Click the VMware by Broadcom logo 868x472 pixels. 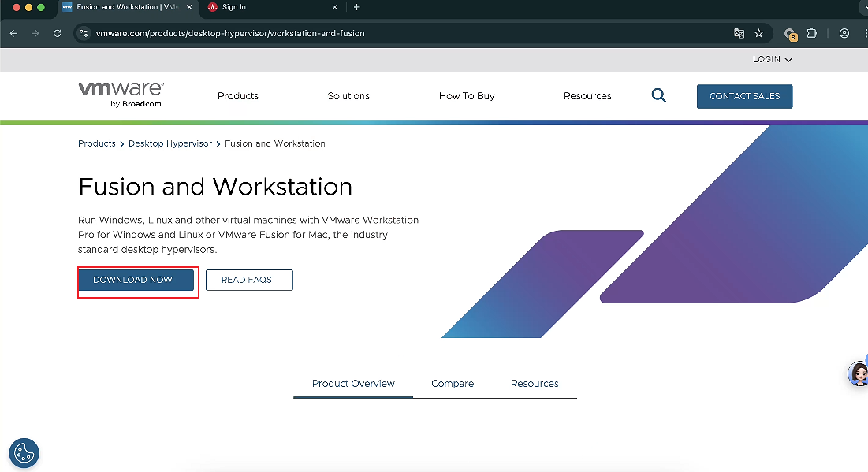(x=121, y=95)
